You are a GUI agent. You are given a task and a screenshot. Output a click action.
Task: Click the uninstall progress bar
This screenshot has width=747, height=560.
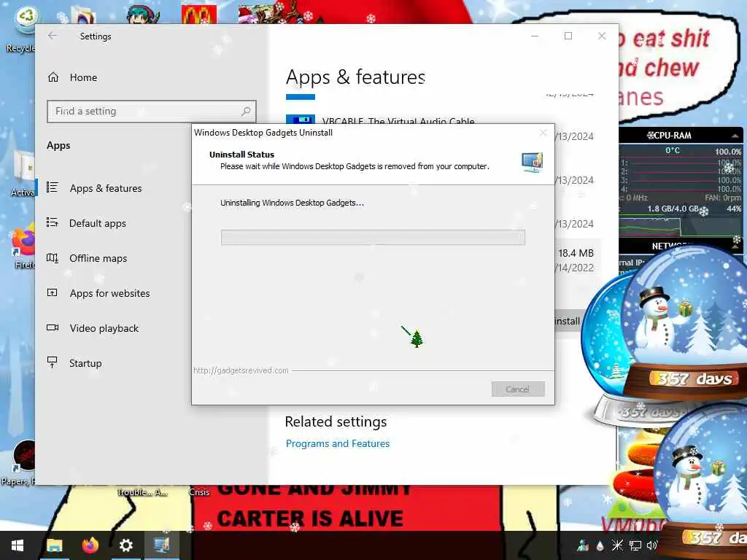pos(373,237)
